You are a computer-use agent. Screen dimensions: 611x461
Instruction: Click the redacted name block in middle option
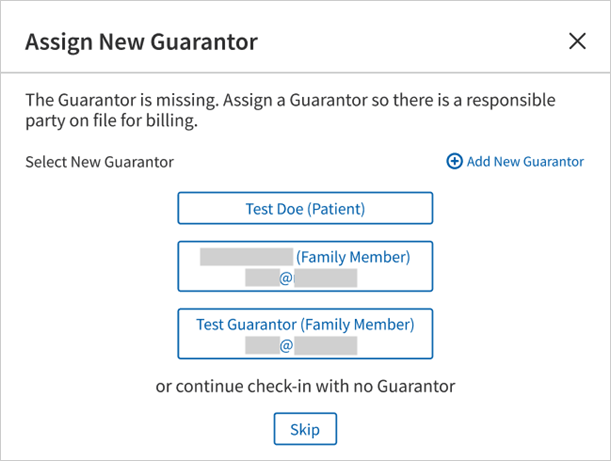[x=245, y=257]
